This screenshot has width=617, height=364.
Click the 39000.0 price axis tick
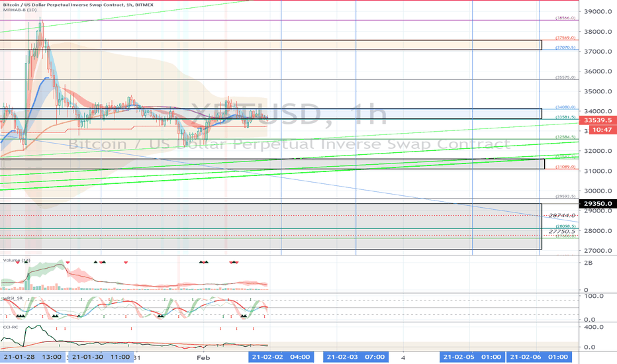(598, 12)
